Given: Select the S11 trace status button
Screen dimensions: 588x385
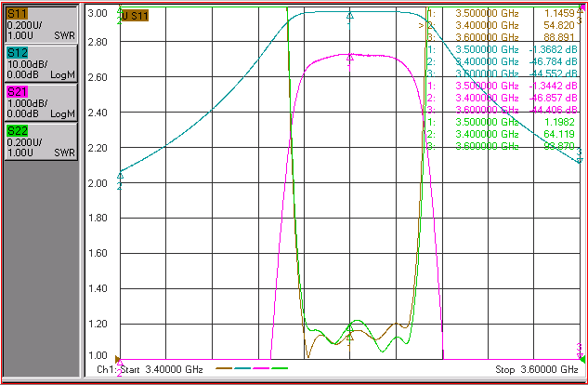Looking at the screenshot, I should tap(41, 24).
